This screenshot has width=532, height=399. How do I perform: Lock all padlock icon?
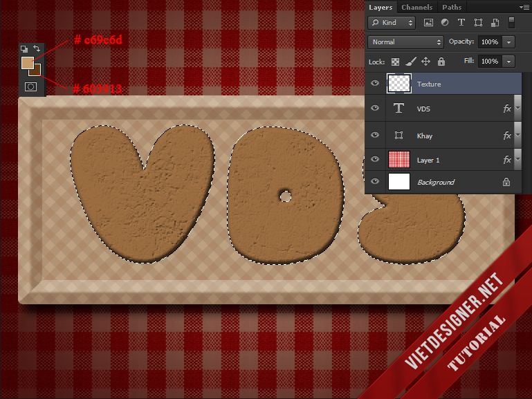click(x=441, y=62)
